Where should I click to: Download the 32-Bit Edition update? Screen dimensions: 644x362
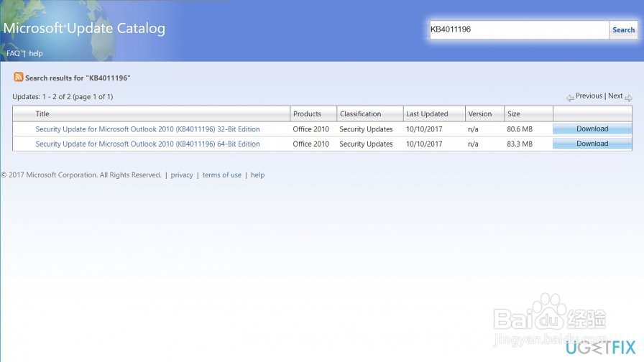pyautogui.click(x=592, y=129)
